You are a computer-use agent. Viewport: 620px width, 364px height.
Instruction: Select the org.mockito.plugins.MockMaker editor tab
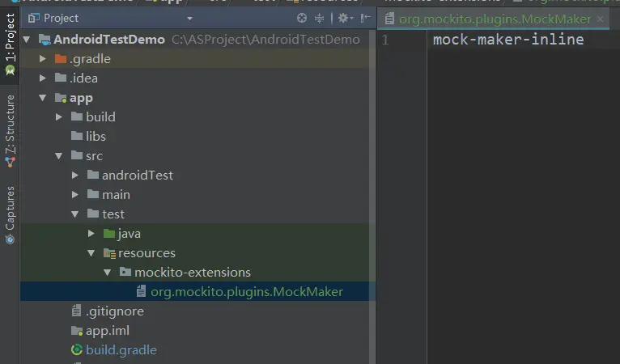495,19
